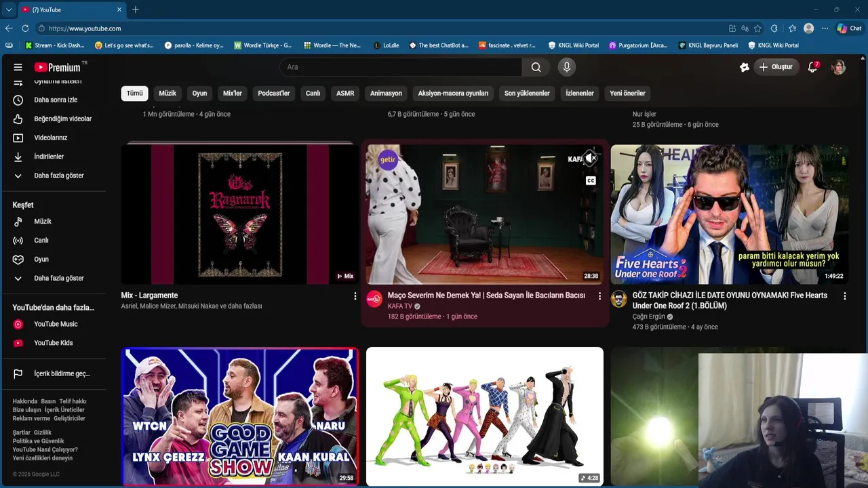The width and height of the screenshot is (868, 488).
Task: Select the Animasyon filter chip
Action: pyautogui.click(x=386, y=94)
